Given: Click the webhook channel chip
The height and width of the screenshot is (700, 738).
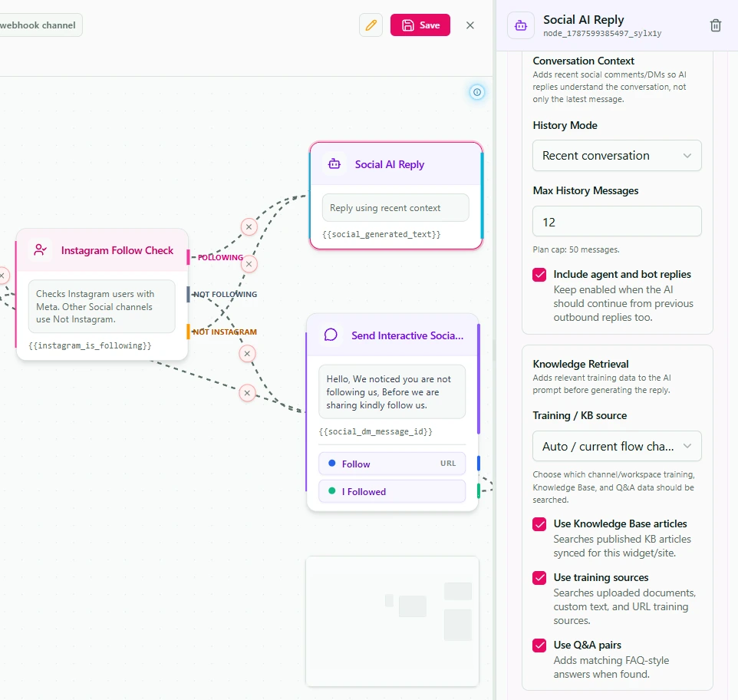Looking at the screenshot, I should tap(40, 25).
